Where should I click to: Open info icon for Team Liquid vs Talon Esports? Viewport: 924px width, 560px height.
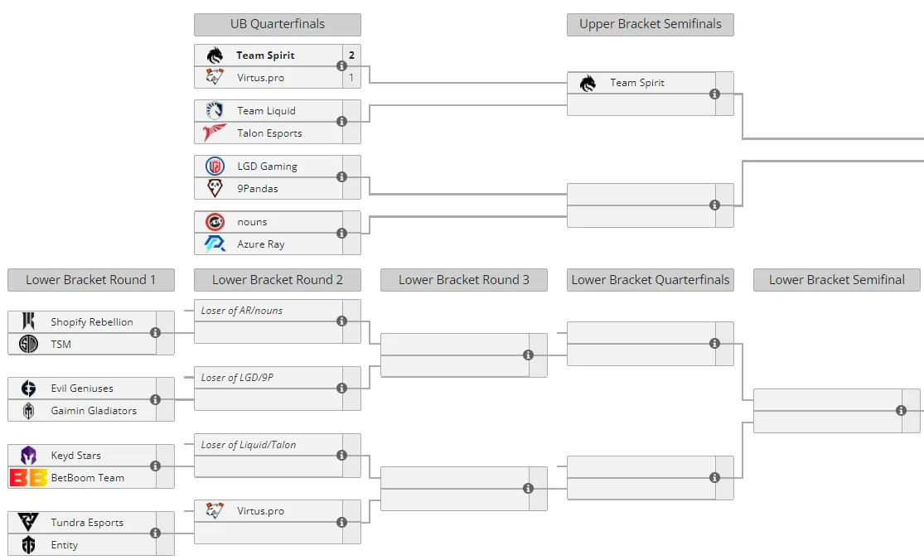pos(341,121)
